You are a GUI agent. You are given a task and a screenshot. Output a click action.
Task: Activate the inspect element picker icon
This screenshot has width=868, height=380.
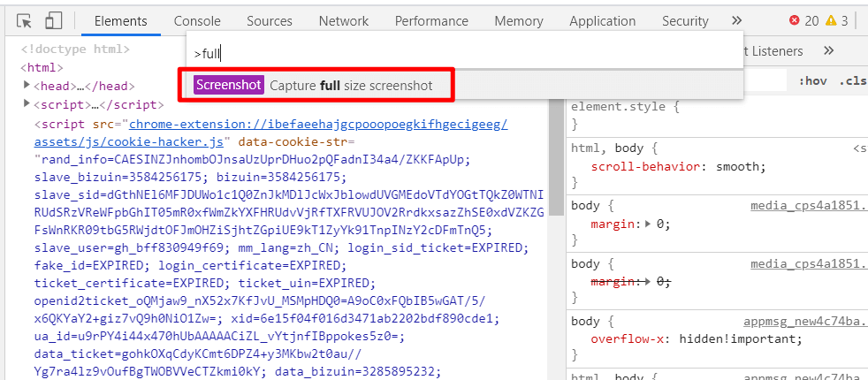25,21
